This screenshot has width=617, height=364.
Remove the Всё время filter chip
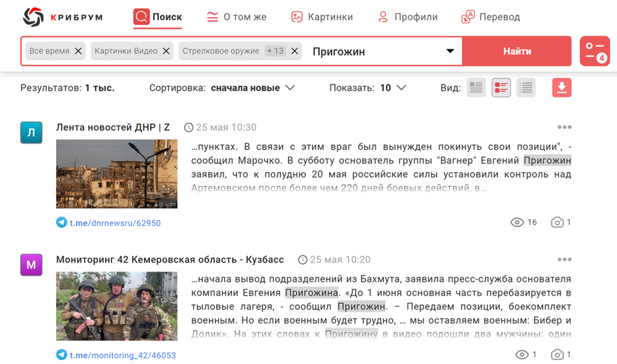[78, 51]
